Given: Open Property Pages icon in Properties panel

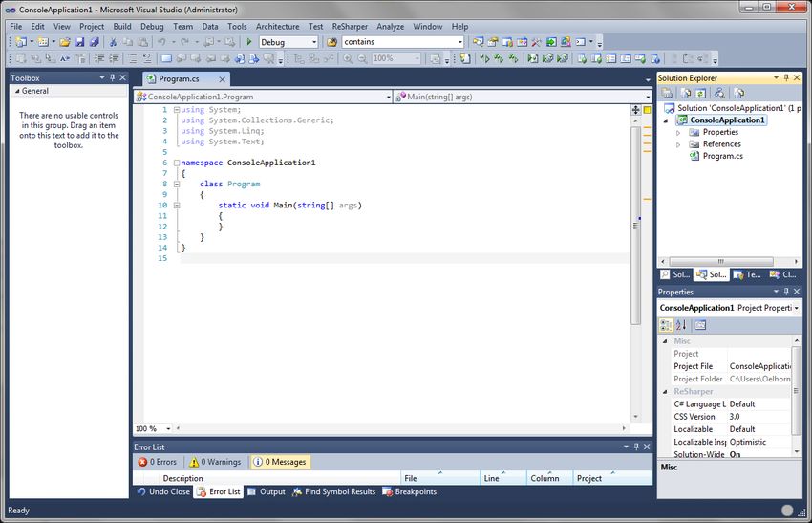Looking at the screenshot, I should (x=700, y=325).
